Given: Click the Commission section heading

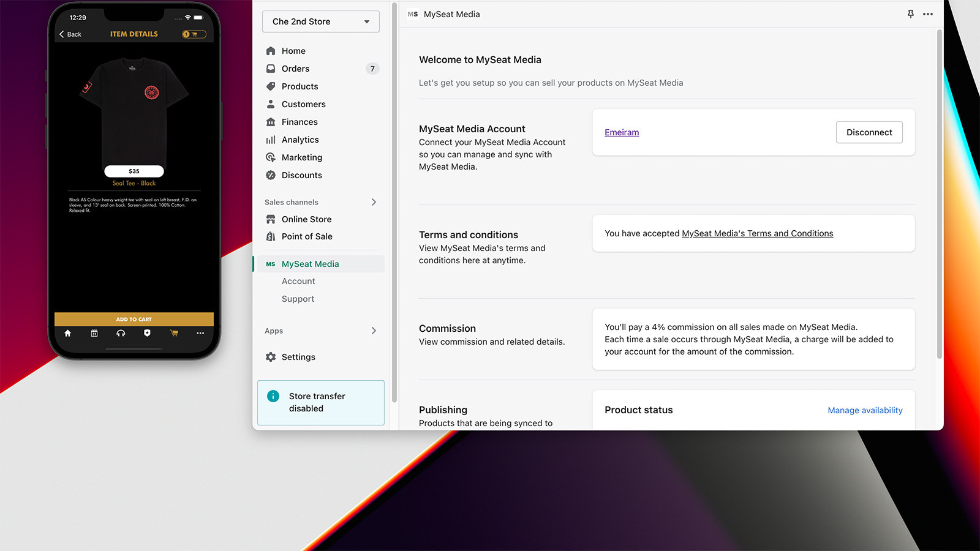Looking at the screenshot, I should tap(447, 329).
